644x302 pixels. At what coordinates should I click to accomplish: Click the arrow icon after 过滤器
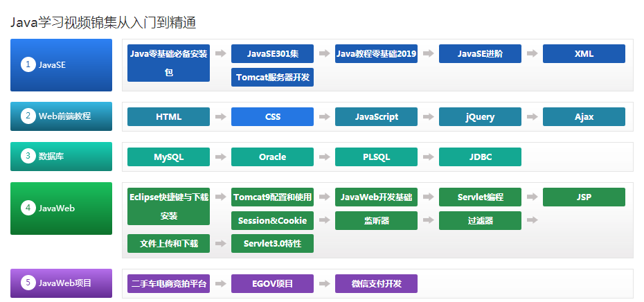[532, 220]
